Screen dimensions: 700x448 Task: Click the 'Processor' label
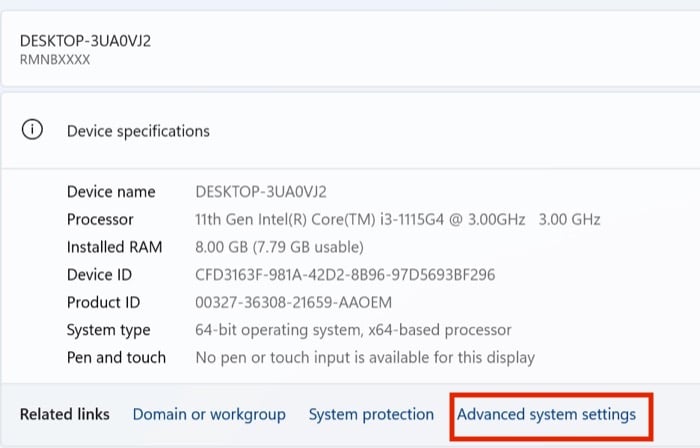click(x=100, y=220)
